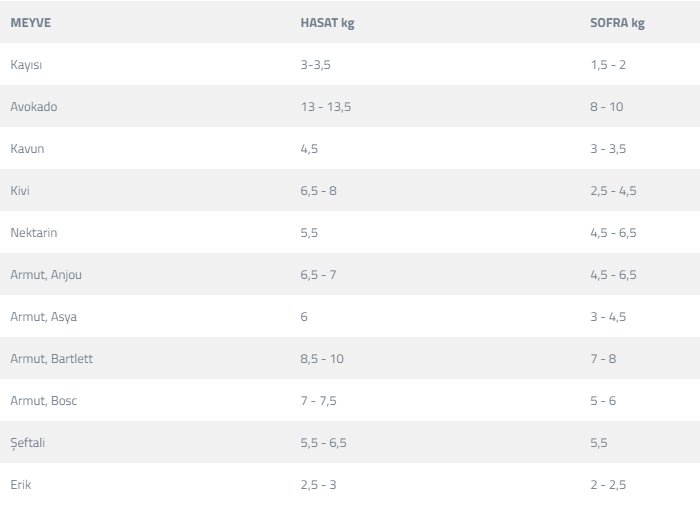Select the Kayısı row label
Image resolution: width=700 pixels, height=512 pixels.
click(x=26, y=65)
